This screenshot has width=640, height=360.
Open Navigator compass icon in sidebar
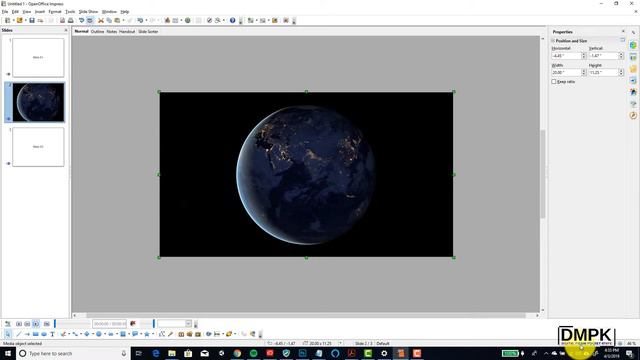tap(633, 116)
